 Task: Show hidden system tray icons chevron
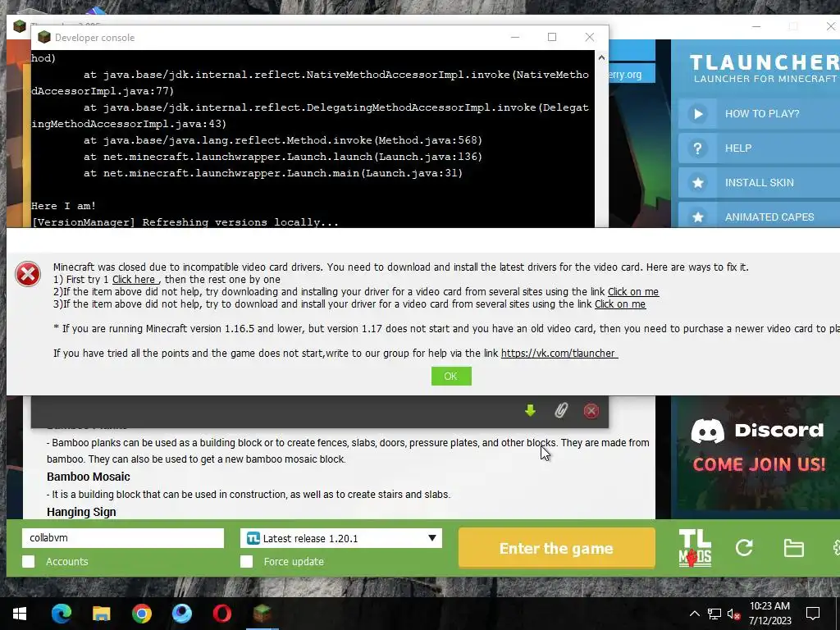point(694,614)
